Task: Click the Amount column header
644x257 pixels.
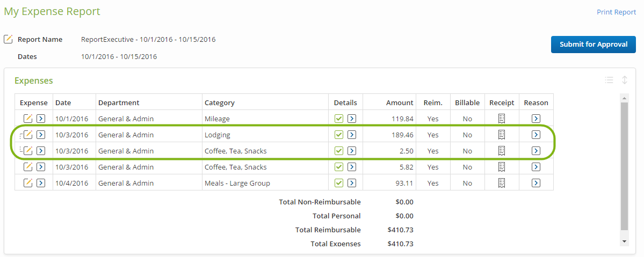Action: pyautogui.click(x=400, y=102)
